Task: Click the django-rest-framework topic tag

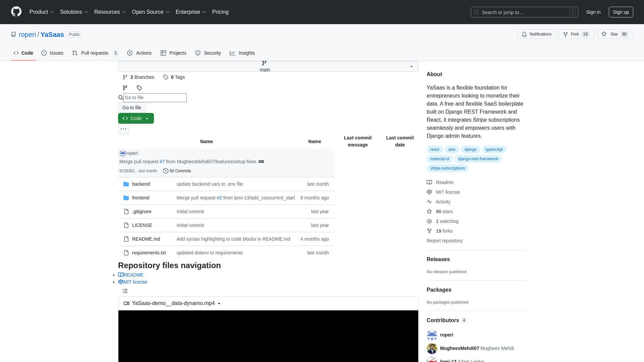Action: tap(478, 159)
